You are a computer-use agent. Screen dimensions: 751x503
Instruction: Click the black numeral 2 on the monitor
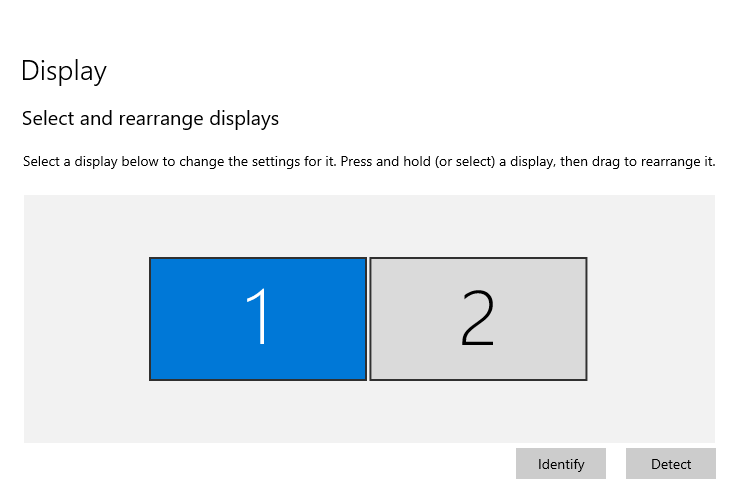[477, 317]
